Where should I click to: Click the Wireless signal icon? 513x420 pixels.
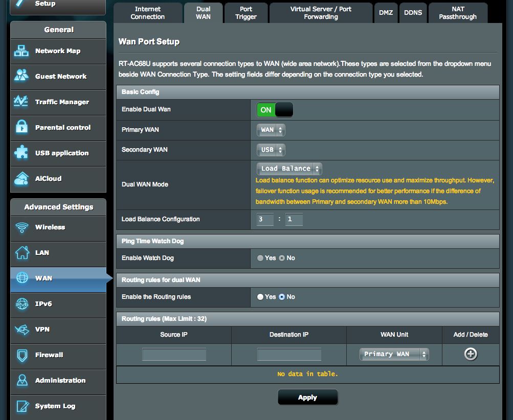(x=22, y=227)
